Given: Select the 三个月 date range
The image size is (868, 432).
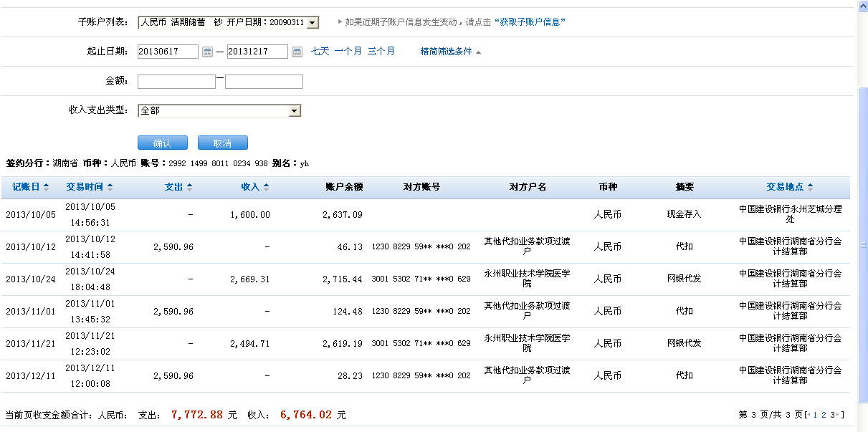Looking at the screenshot, I should [x=381, y=51].
